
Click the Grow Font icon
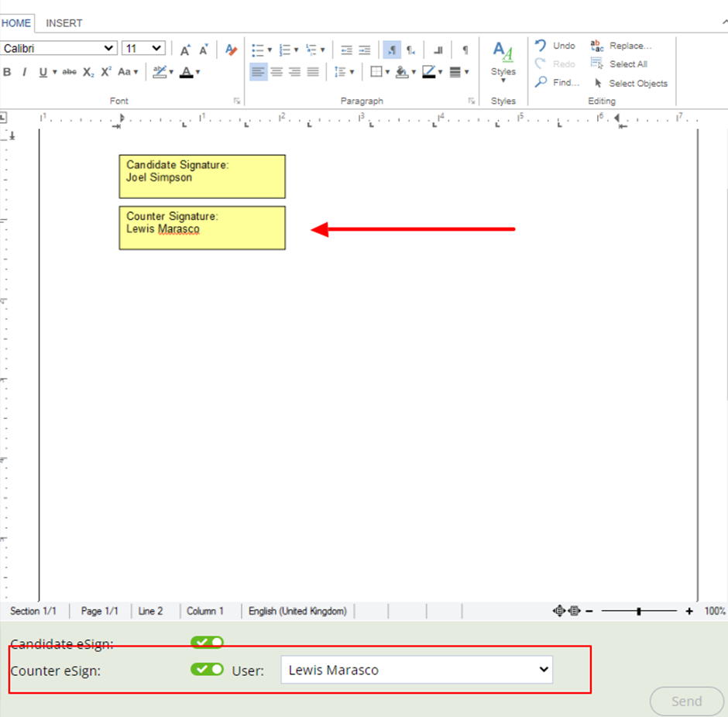[184, 49]
